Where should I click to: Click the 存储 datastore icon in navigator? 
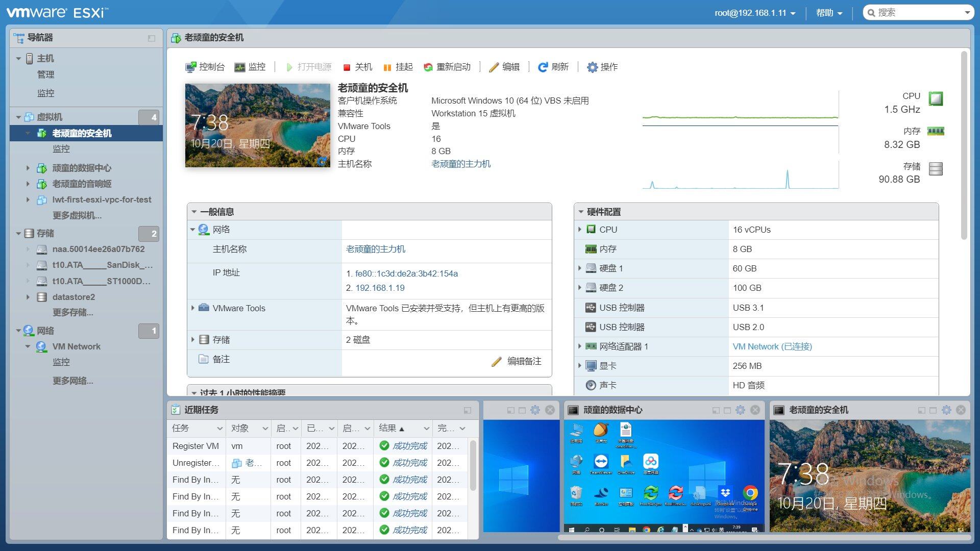[29, 233]
